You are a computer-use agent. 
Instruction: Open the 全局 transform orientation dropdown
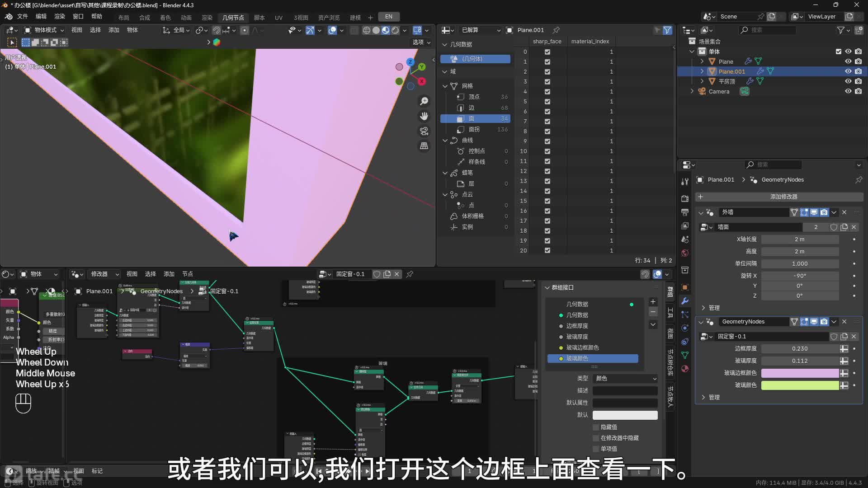[176, 30]
